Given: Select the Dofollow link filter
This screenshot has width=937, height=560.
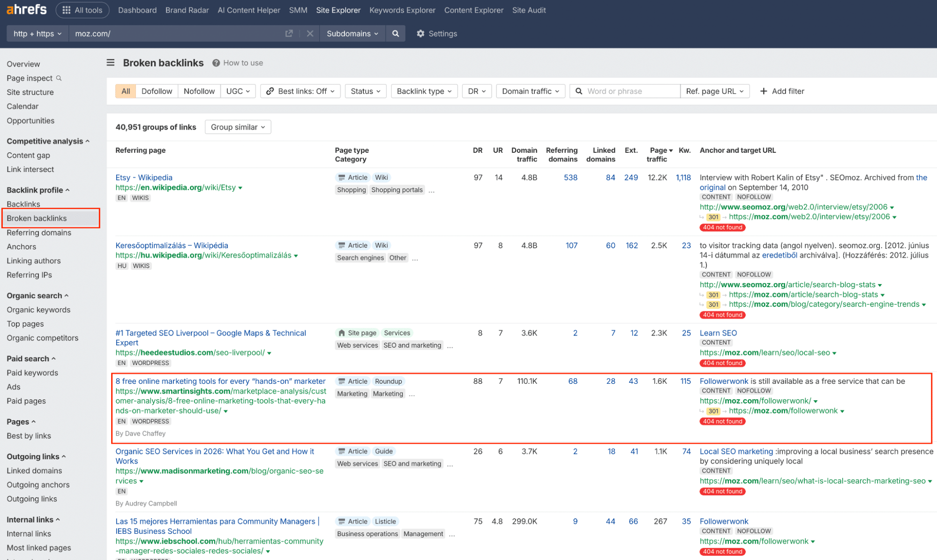Looking at the screenshot, I should pos(157,91).
